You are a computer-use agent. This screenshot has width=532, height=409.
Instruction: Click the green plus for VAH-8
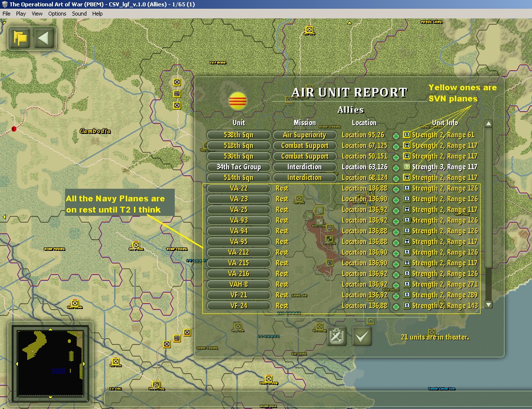pyautogui.click(x=396, y=285)
